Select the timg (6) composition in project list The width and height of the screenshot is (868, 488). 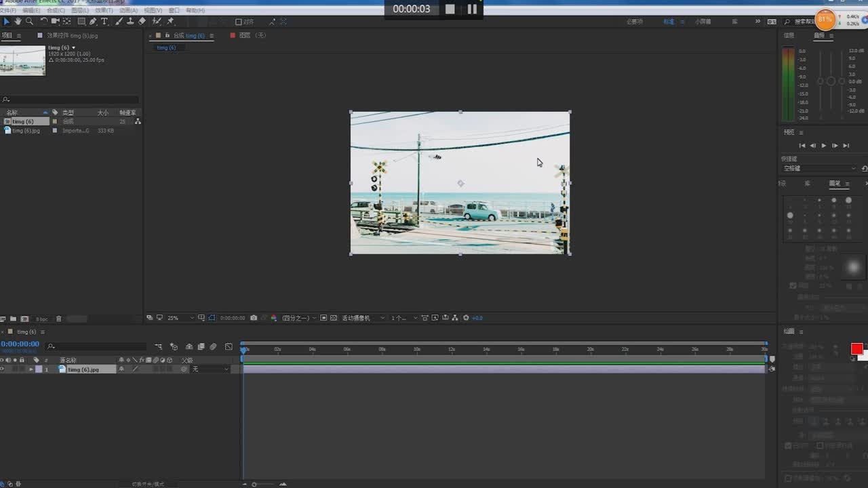coord(23,122)
